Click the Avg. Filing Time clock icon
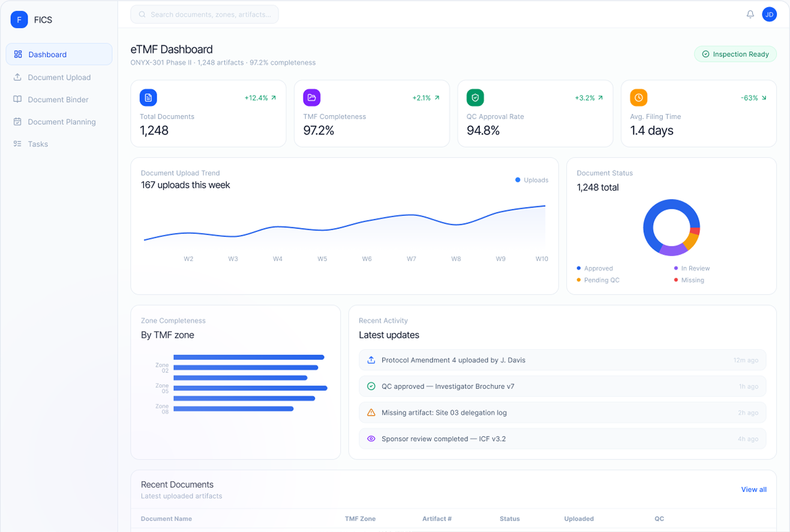Viewport: 790px width, 532px height. coord(638,98)
